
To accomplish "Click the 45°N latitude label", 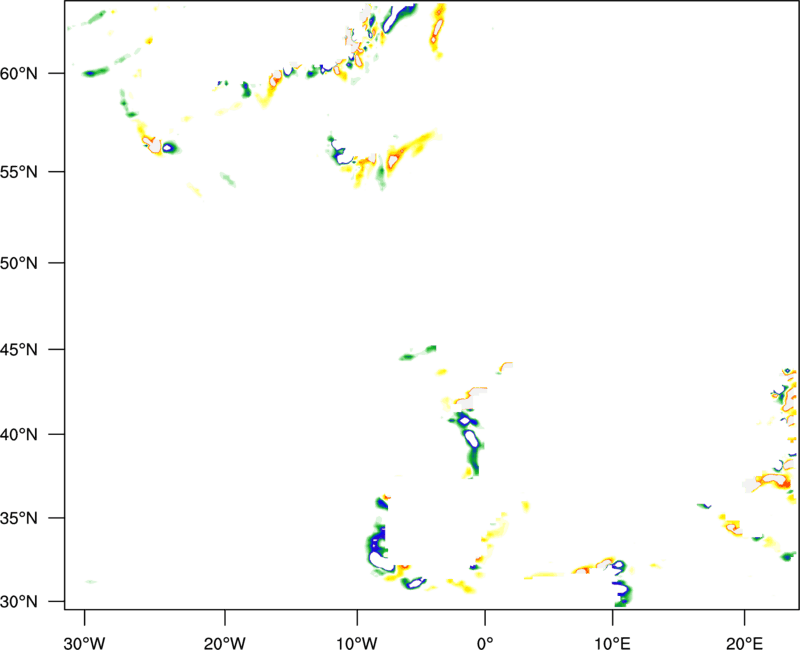I will (19, 350).
